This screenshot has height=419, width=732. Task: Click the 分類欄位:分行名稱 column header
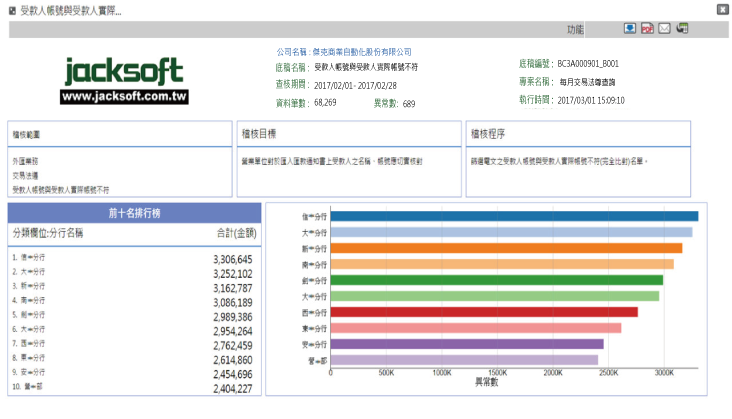coord(48,233)
